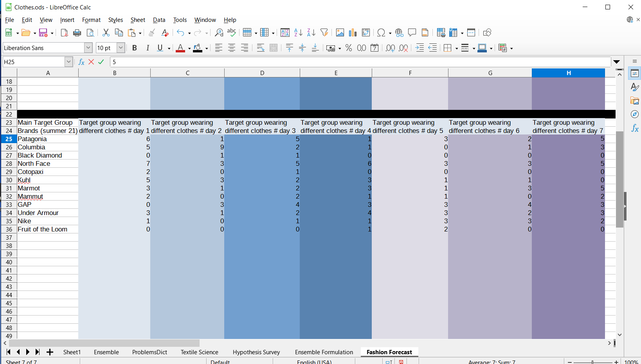Open the Tools menu
Viewport: 641px width, 364px height.
[x=180, y=20]
